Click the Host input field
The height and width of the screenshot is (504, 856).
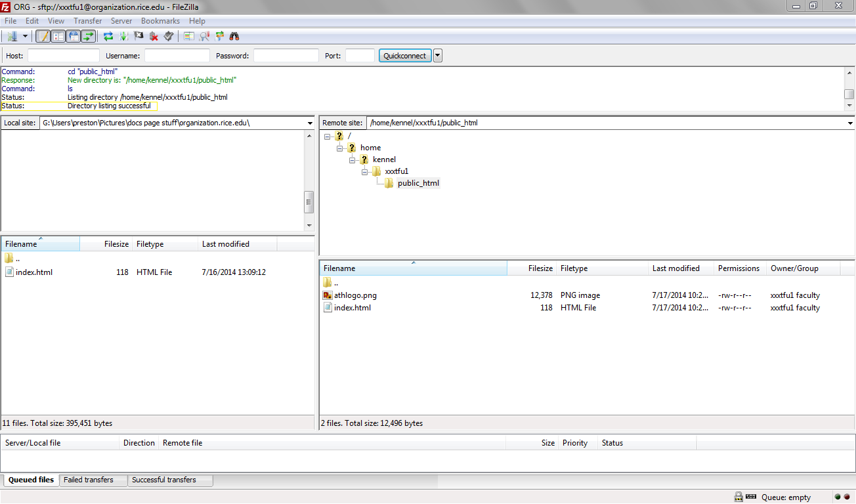(x=63, y=56)
